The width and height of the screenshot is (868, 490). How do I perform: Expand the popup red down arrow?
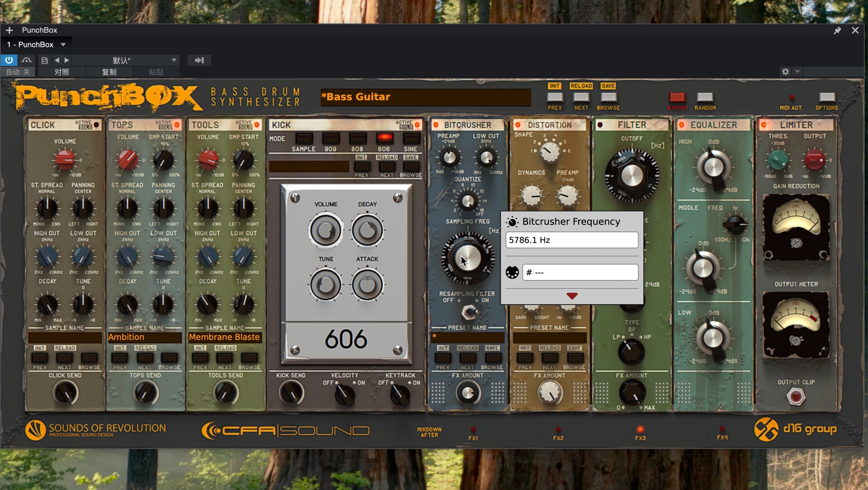click(572, 296)
